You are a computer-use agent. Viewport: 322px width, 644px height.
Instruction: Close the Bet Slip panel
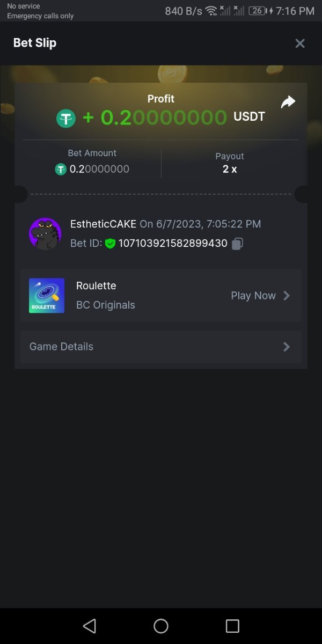[x=300, y=43]
